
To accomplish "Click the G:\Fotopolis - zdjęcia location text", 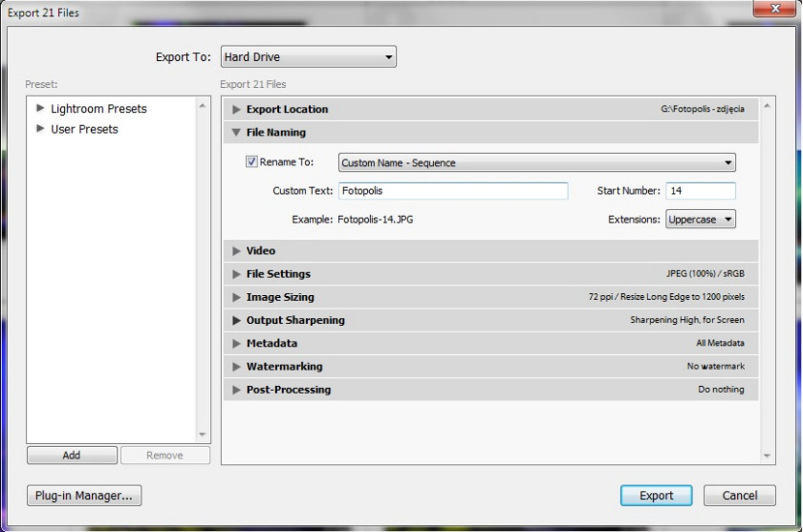I will [x=702, y=109].
